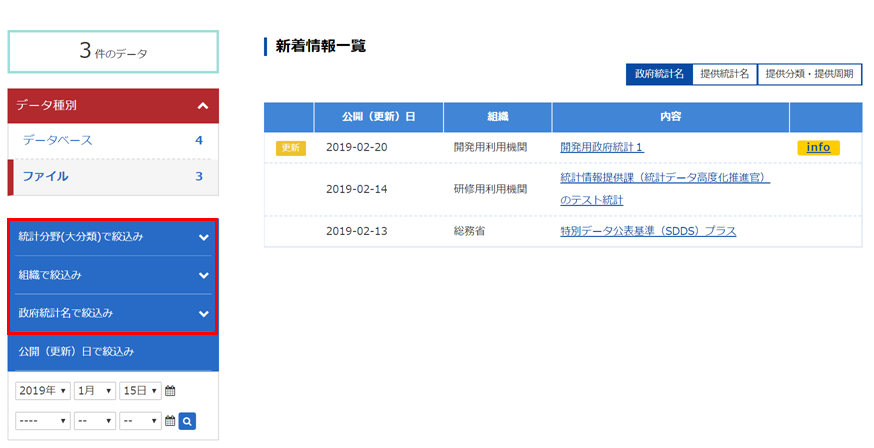Image resolution: width=874 pixels, height=448 pixels.
Task: Click the 内容 column header
Action: click(671, 117)
